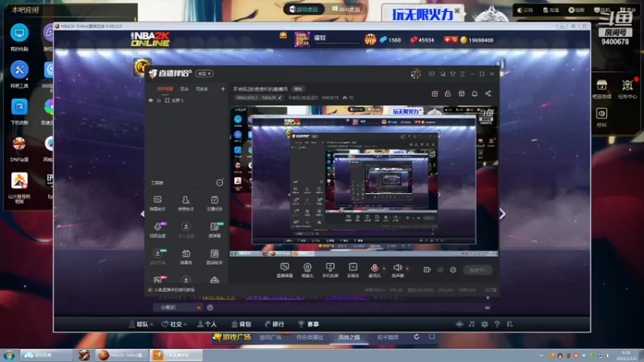
Task: Toggle the preview eye in bottom toolbar
Action: coord(440,269)
